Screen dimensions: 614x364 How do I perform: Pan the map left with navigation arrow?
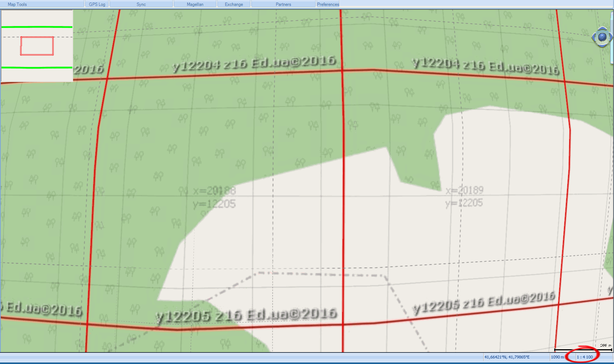point(593,37)
